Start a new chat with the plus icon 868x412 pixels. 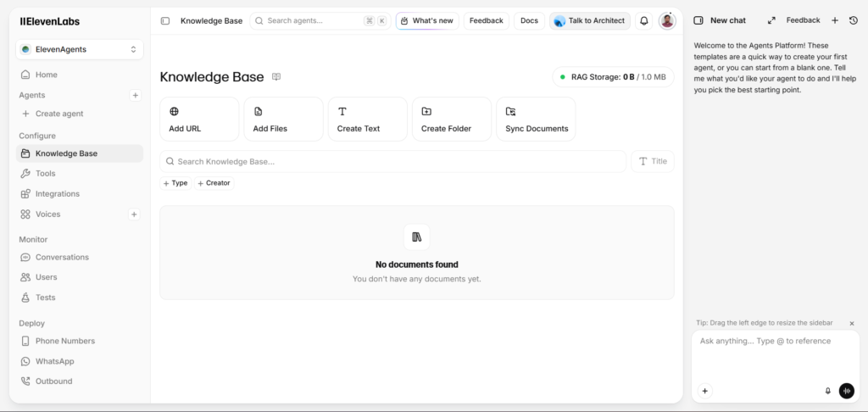[835, 20]
